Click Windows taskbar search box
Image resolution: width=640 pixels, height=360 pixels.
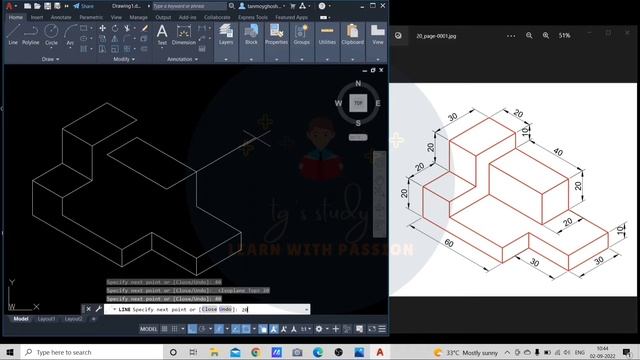click(92, 352)
